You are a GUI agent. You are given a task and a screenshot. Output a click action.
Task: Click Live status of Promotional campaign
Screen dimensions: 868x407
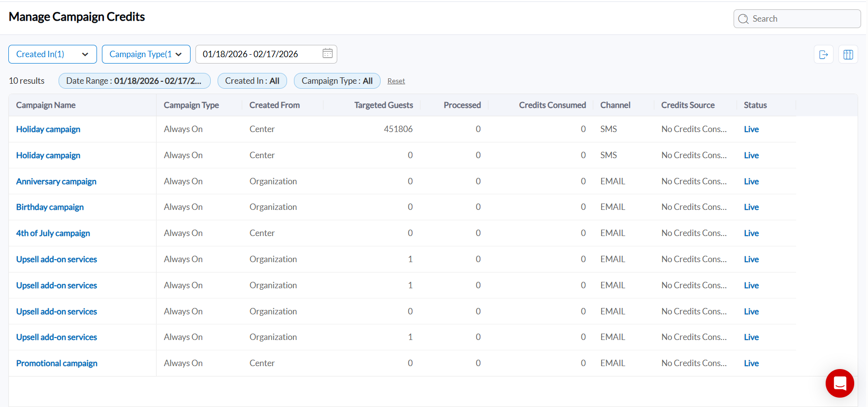[751, 363]
